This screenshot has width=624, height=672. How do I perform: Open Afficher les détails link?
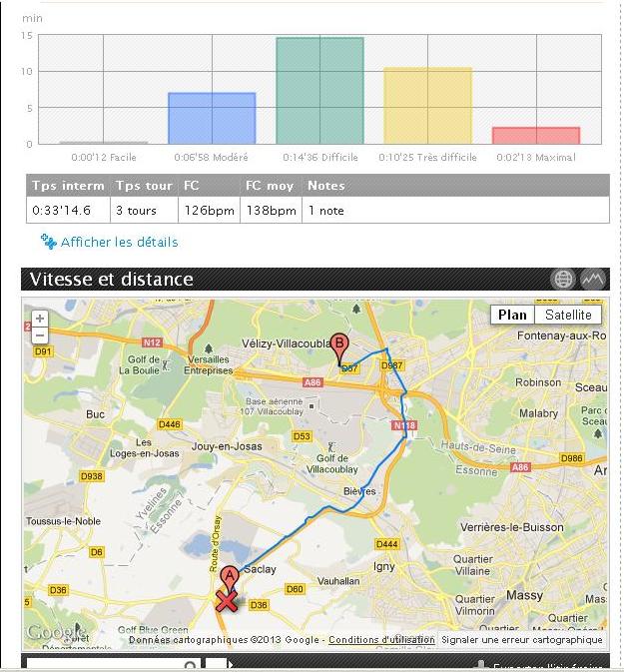point(119,242)
